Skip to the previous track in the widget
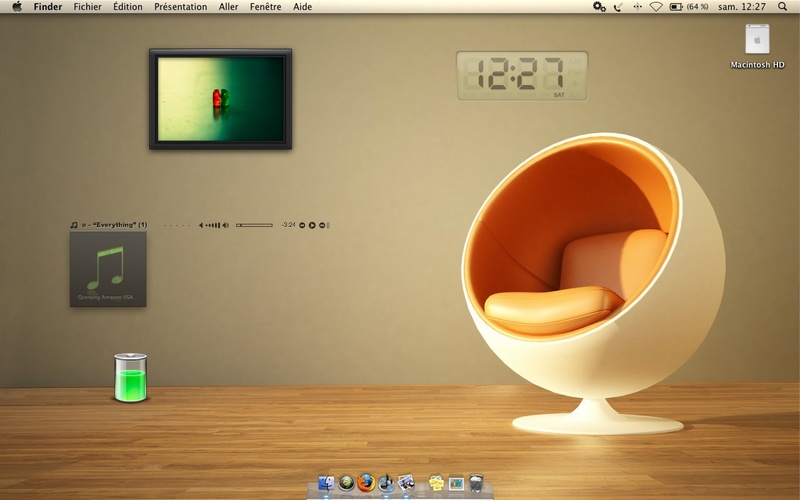800x500 pixels. 302,225
